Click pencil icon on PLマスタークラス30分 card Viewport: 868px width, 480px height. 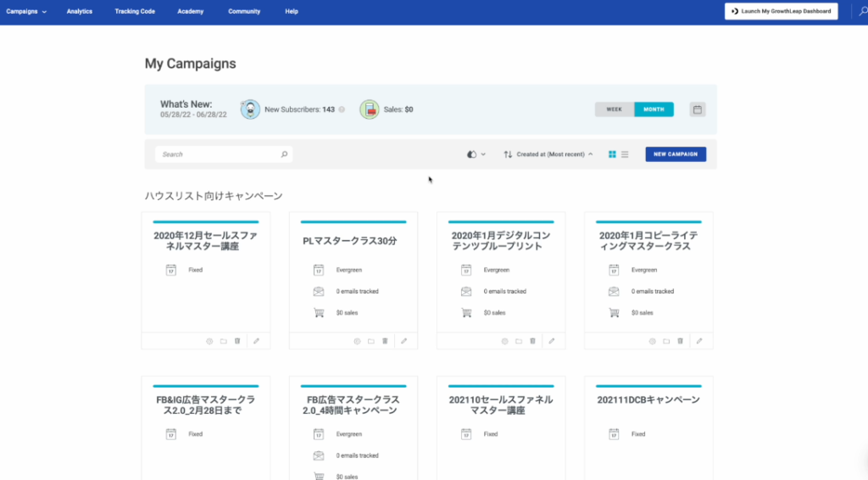coord(404,341)
